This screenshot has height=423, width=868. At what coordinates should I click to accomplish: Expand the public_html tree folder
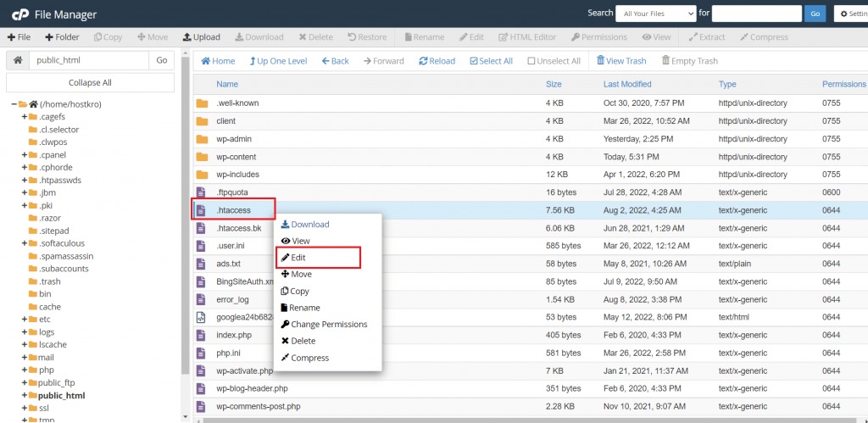25,395
